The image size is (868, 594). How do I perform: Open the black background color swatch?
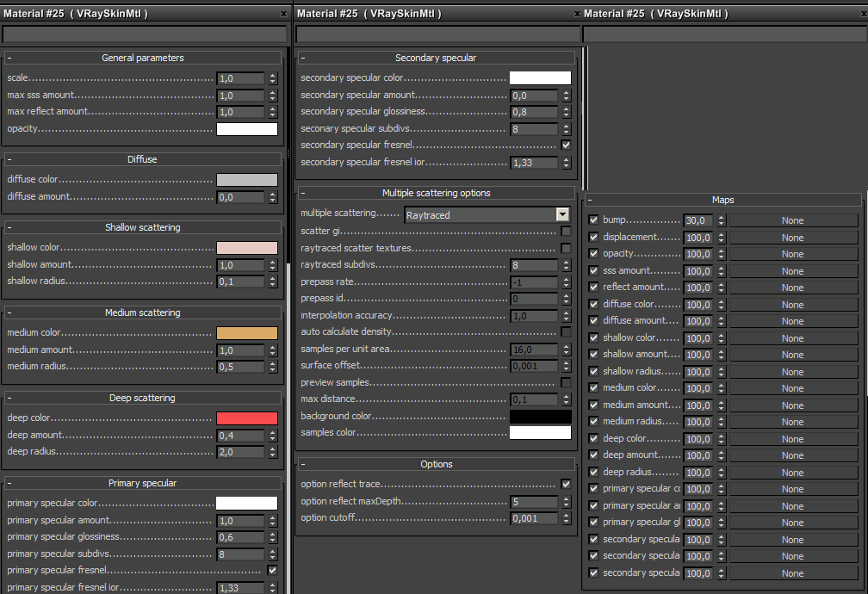[x=540, y=417]
